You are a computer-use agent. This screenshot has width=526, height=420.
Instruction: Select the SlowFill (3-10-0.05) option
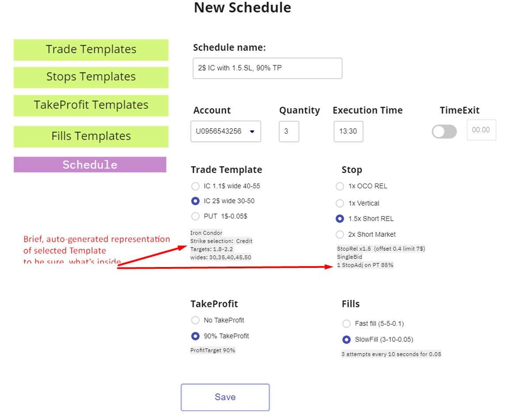pos(347,340)
